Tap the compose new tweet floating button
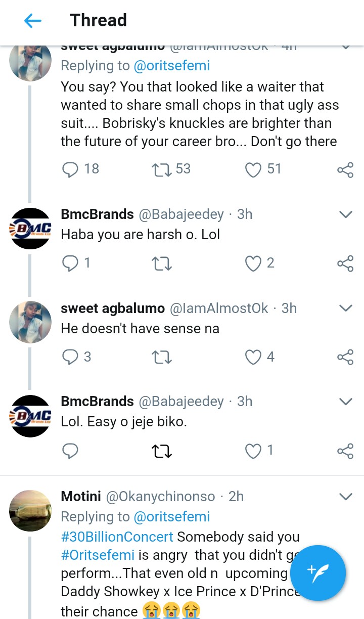The image size is (364, 619). click(x=317, y=572)
